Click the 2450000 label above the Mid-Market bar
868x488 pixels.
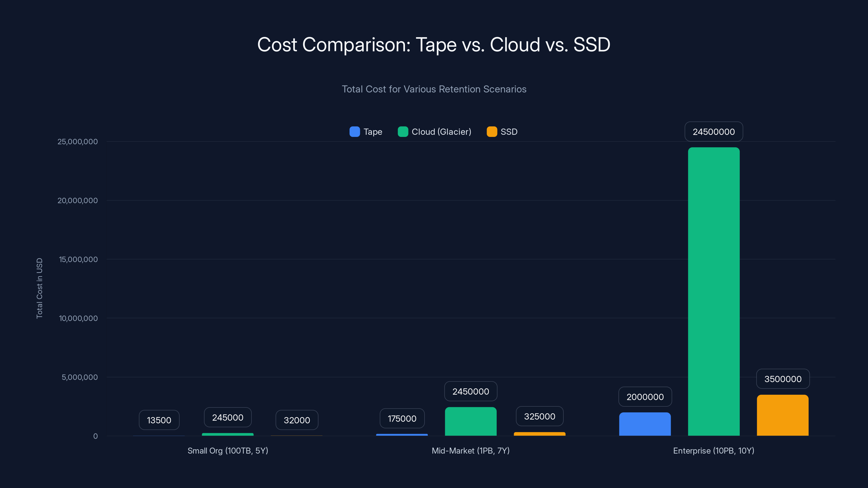click(471, 391)
